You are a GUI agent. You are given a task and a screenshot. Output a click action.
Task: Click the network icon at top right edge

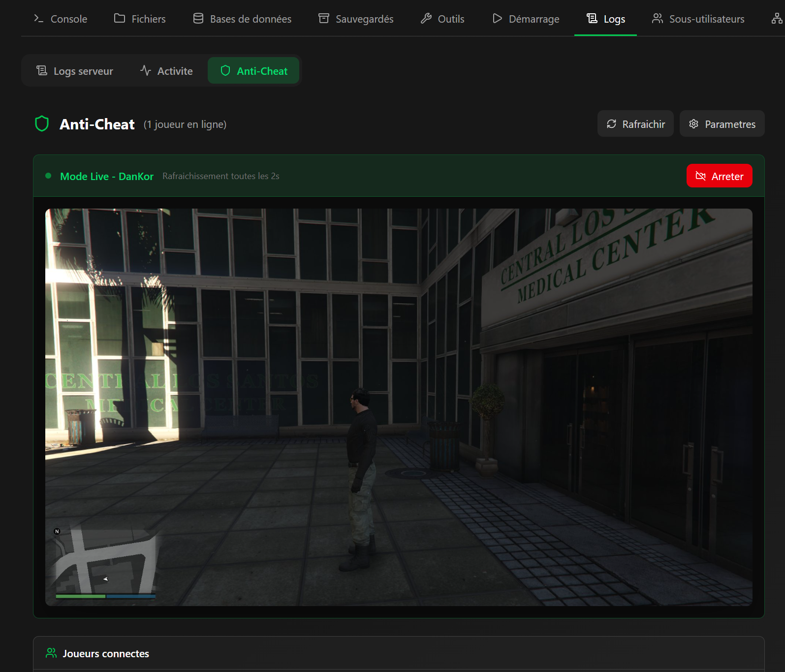pos(777,19)
